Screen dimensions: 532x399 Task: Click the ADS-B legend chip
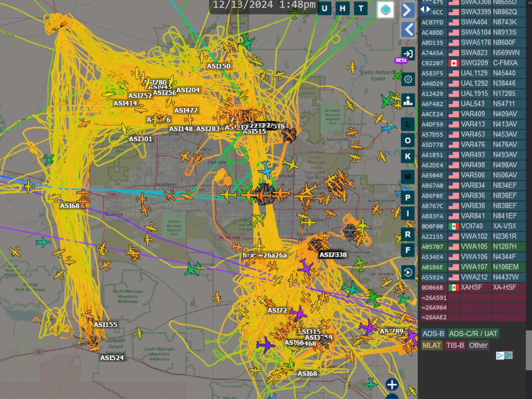[x=433, y=333]
